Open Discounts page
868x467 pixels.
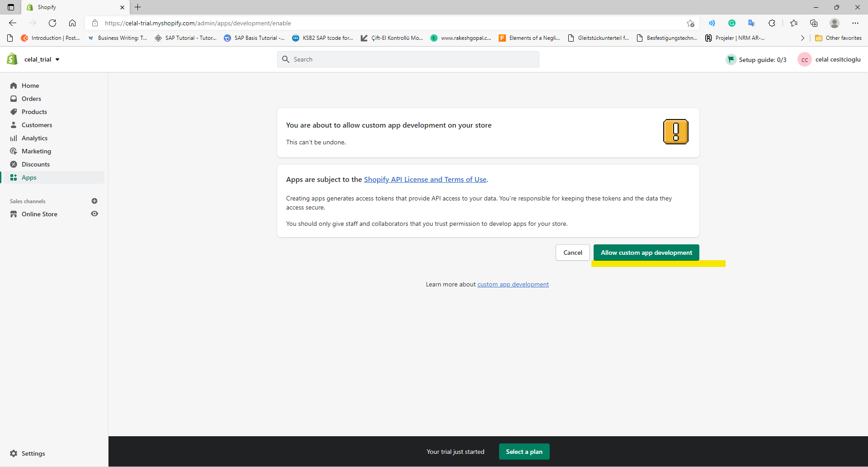(35, 164)
